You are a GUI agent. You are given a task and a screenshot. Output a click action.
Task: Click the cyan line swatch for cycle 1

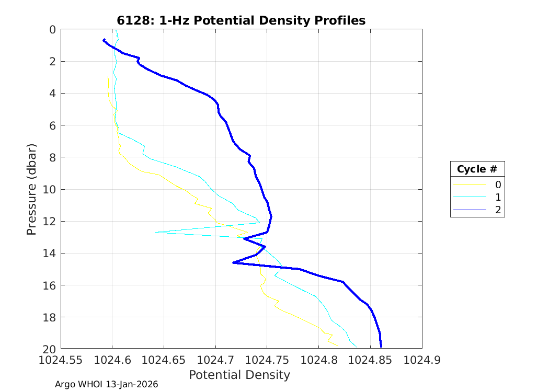[x=468, y=198]
